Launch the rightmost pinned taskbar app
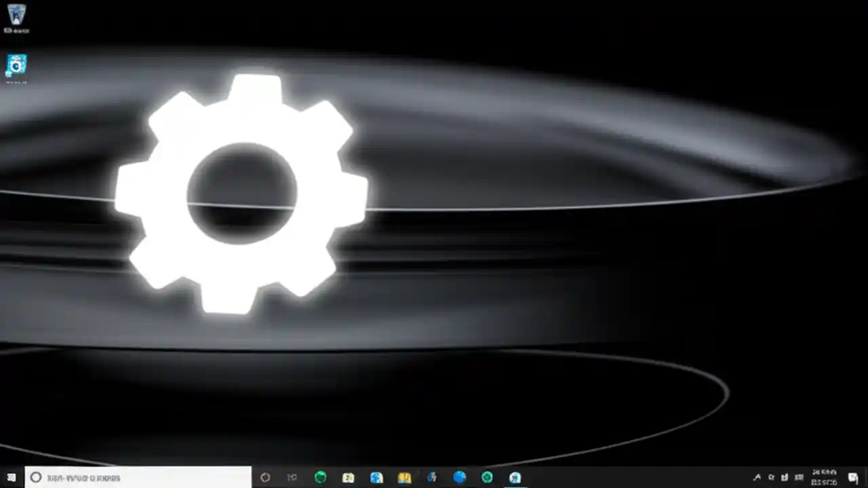This screenshot has height=488, width=868. click(515, 478)
